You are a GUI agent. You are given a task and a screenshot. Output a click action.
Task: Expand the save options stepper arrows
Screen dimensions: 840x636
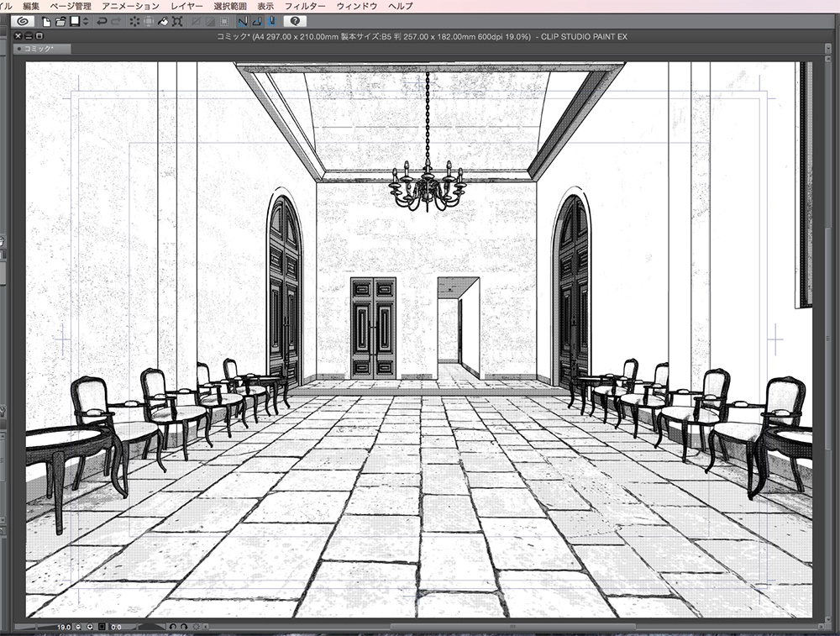86,22
